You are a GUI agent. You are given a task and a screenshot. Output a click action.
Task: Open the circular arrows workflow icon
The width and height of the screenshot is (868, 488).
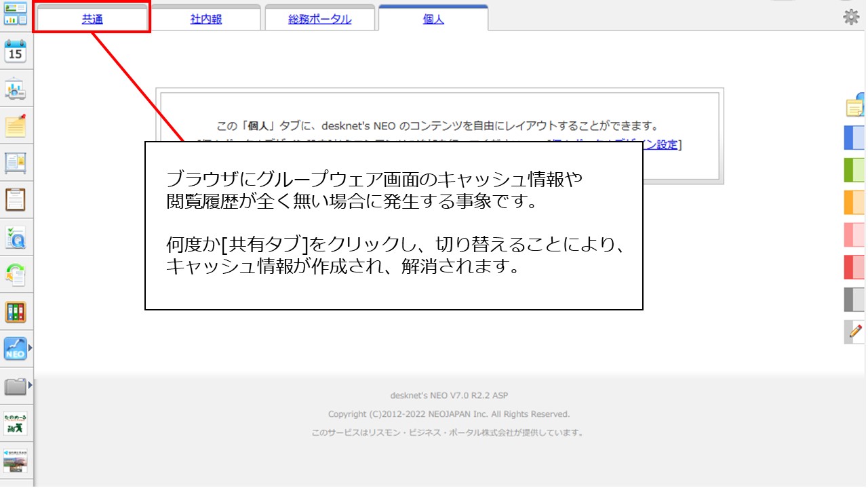pyautogui.click(x=15, y=274)
